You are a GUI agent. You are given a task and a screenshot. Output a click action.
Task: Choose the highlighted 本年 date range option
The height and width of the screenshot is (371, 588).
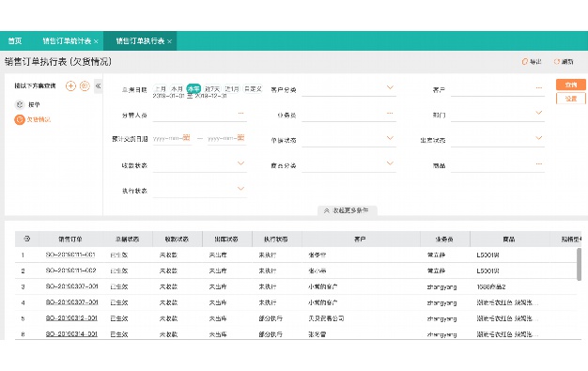(x=193, y=89)
